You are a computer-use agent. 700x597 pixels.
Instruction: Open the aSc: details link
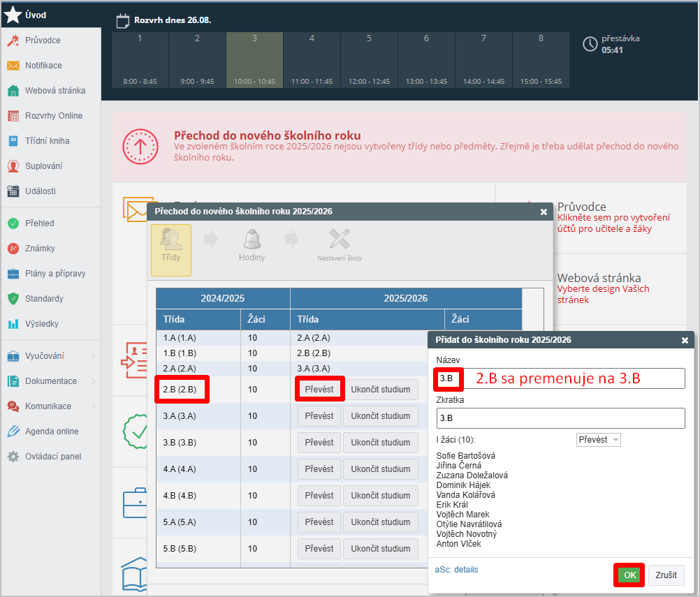(456, 570)
